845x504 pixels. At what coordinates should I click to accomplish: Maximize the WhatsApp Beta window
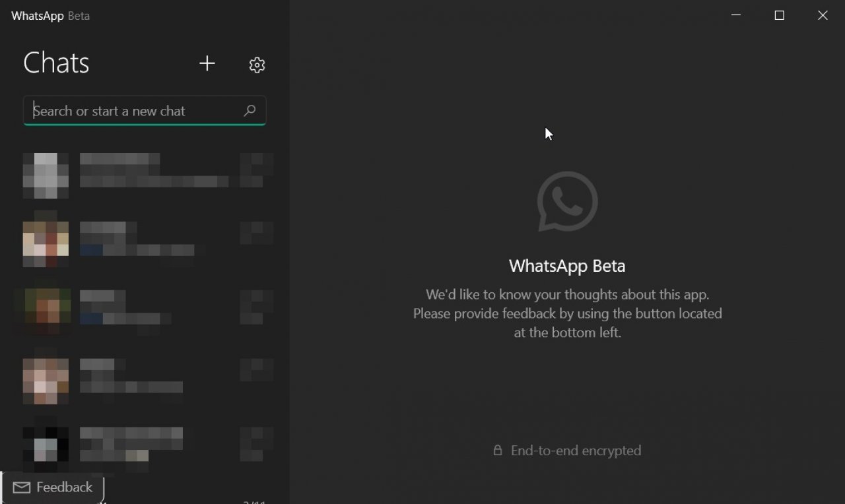779,15
